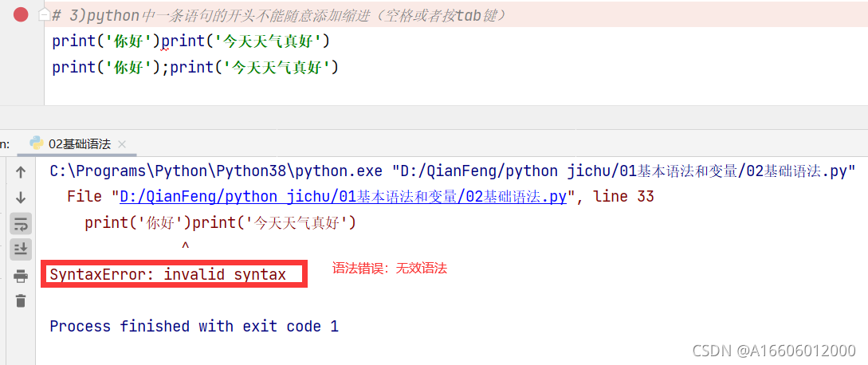Click the comment line about indentation
Screen dimensions: 868x365
[278, 15]
